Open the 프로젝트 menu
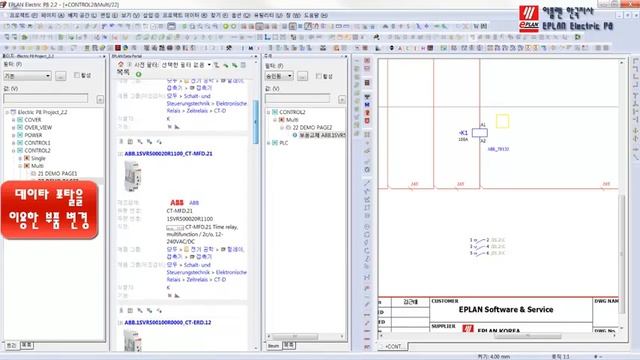The height and width of the screenshot is (360, 640). coord(23,15)
